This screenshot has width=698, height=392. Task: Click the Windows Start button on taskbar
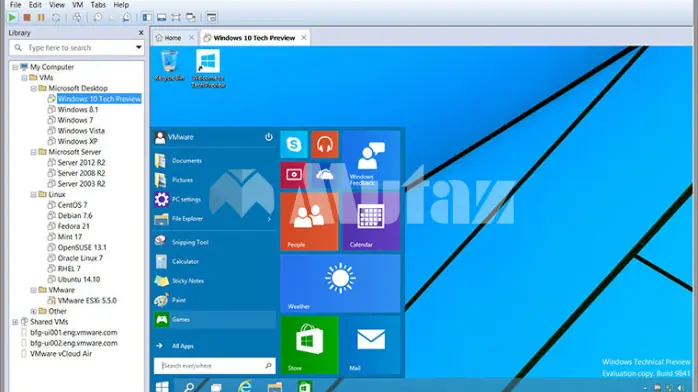162,386
